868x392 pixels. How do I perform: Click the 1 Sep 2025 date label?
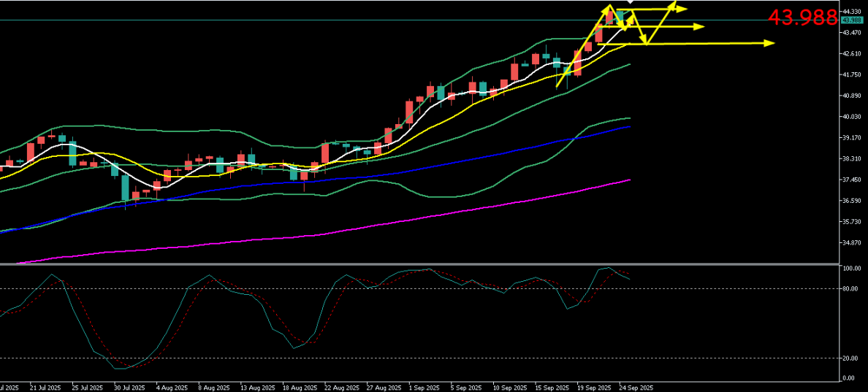click(x=424, y=388)
